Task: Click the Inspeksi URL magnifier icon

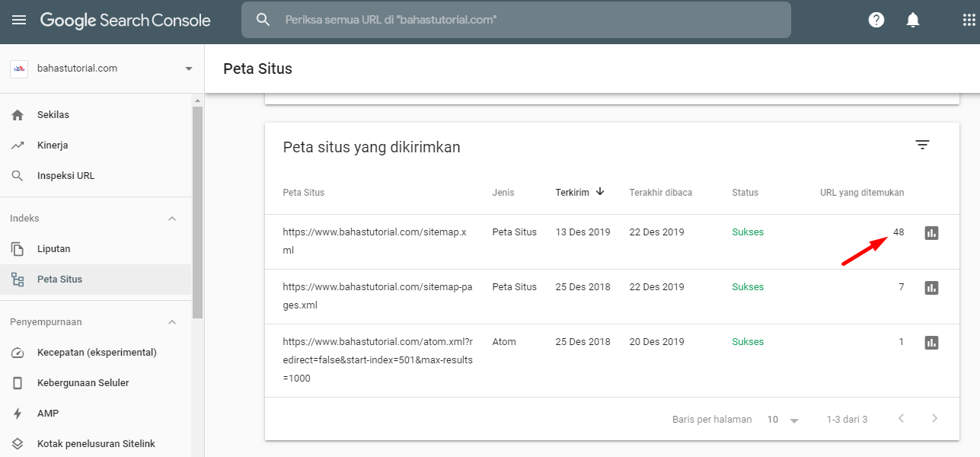Action: (18, 176)
